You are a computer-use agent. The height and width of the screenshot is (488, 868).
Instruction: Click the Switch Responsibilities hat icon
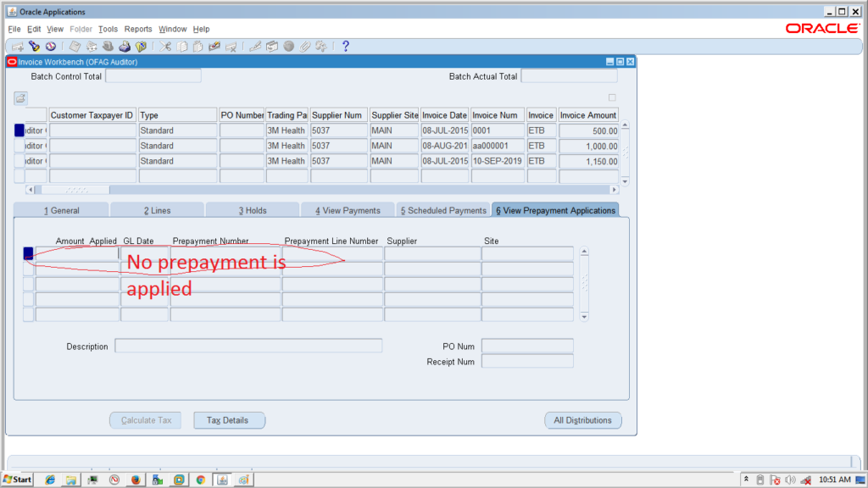[108, 47]
